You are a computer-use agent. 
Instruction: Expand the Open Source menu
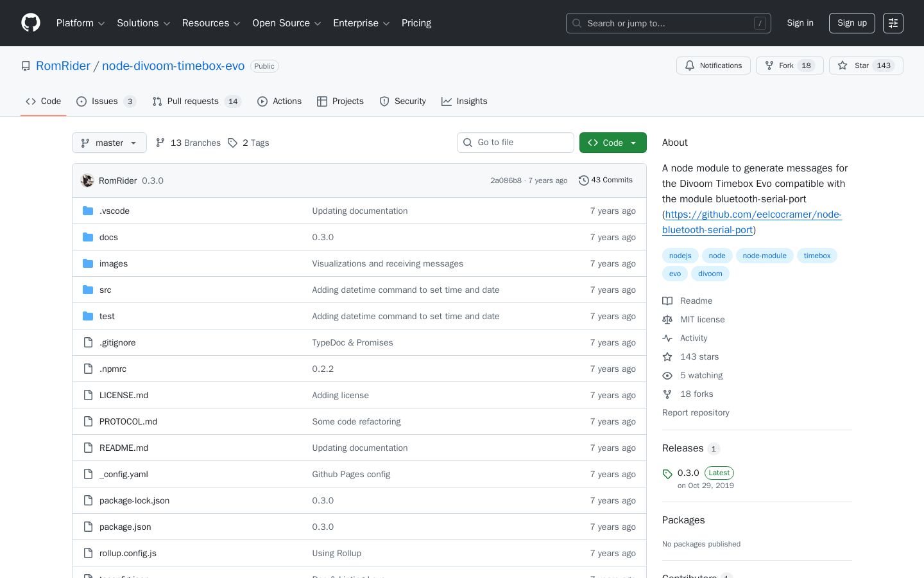(x=287, y=23)
